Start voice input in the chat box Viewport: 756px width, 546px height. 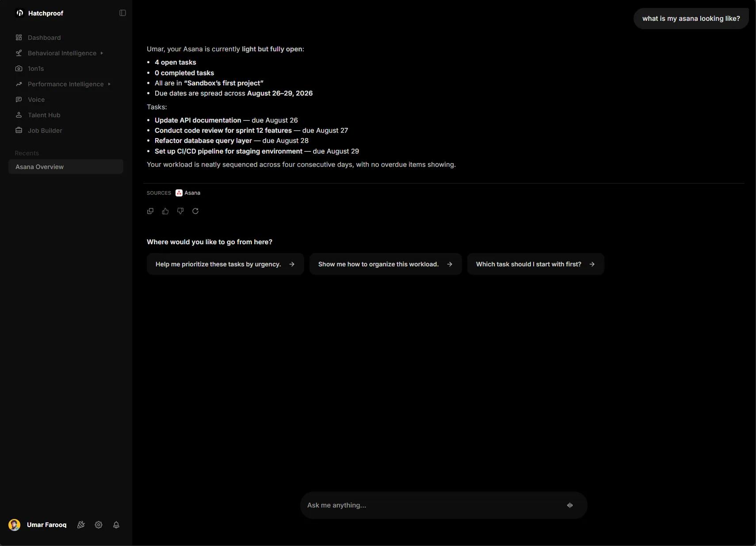pyautogui.click(x=570, y=505)
